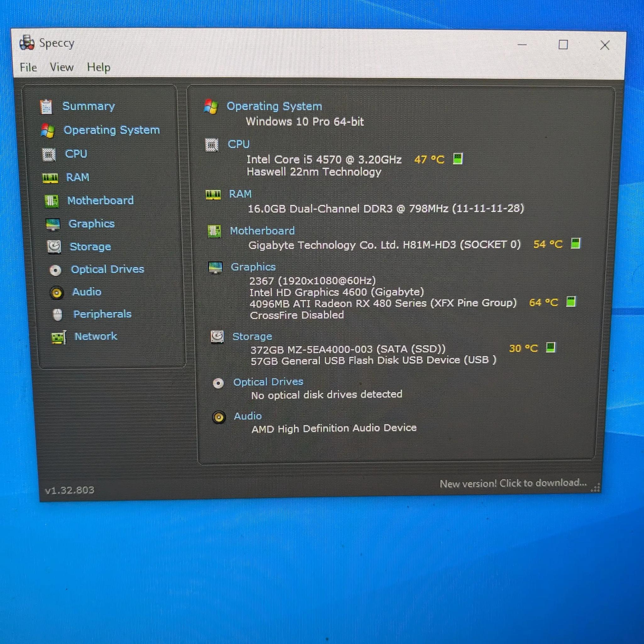Show the Graphics section from sidebar
This screenshot has height=644, width=644.
pos(91,224)
